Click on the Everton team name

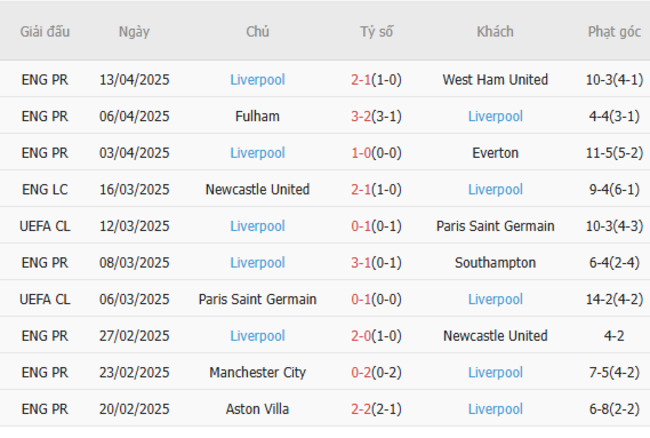tap(495, 153)
